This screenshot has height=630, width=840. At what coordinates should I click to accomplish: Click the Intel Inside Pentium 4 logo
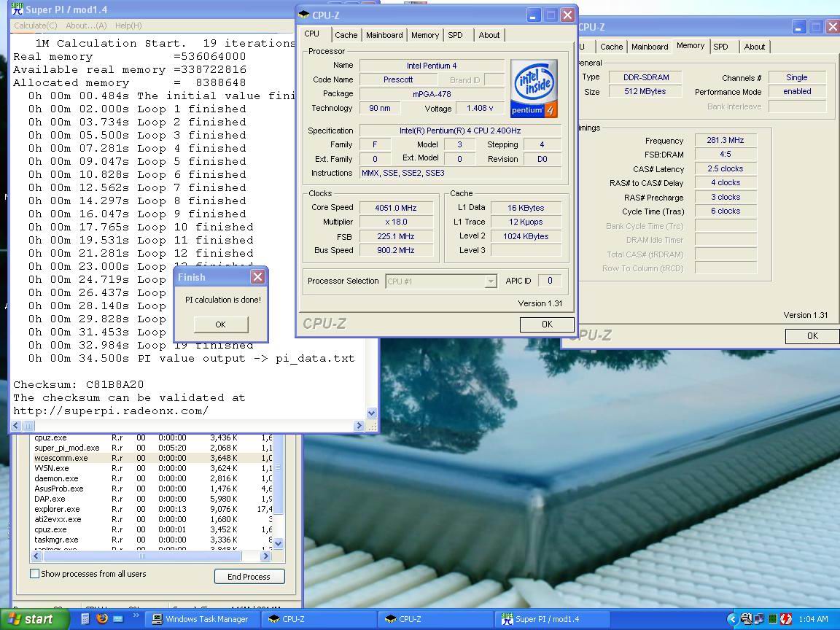pos(534,88)
